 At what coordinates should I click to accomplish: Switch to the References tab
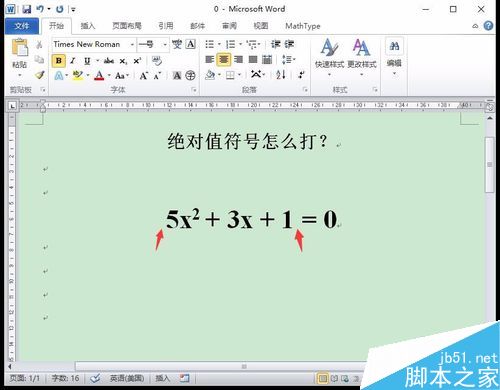point(166,26)
